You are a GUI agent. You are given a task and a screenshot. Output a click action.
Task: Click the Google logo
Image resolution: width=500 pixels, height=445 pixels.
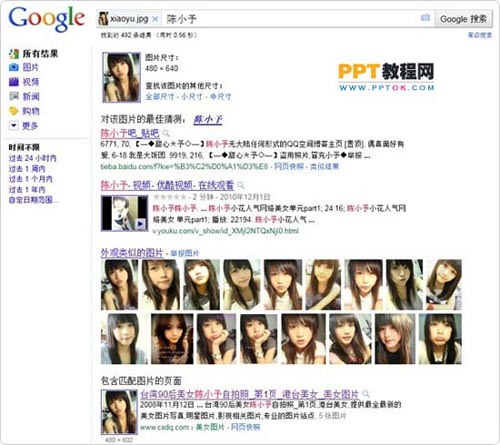pyautogui.click(x=46, y=19)
